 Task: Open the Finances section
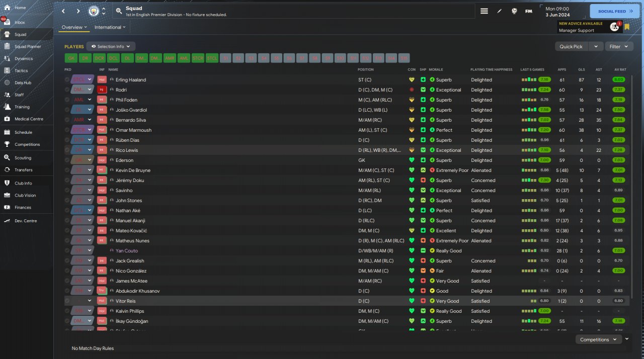click(x=23, y=207)
